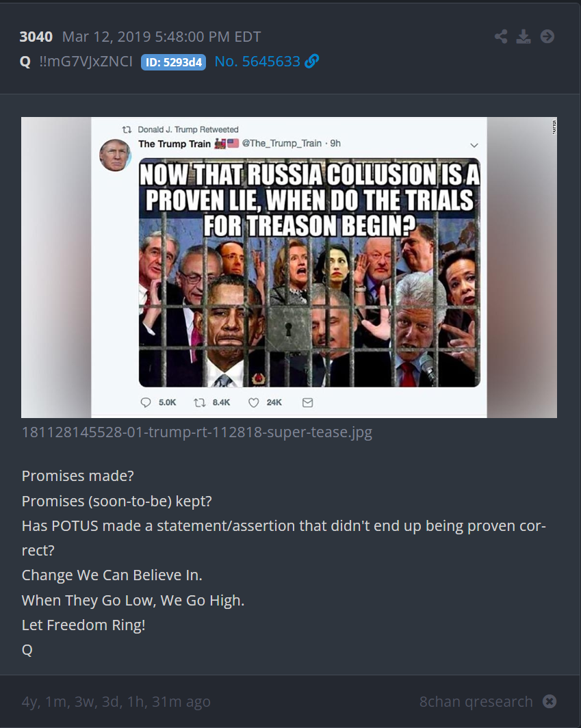Open the embedded tweet image thumbnail

point(289,268)
